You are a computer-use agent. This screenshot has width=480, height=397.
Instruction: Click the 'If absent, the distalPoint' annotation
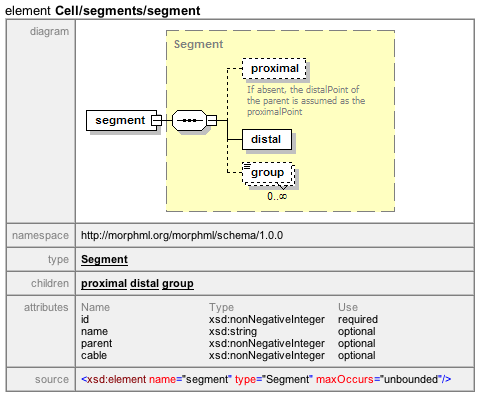pyautogui.click(x=306, y=101)
